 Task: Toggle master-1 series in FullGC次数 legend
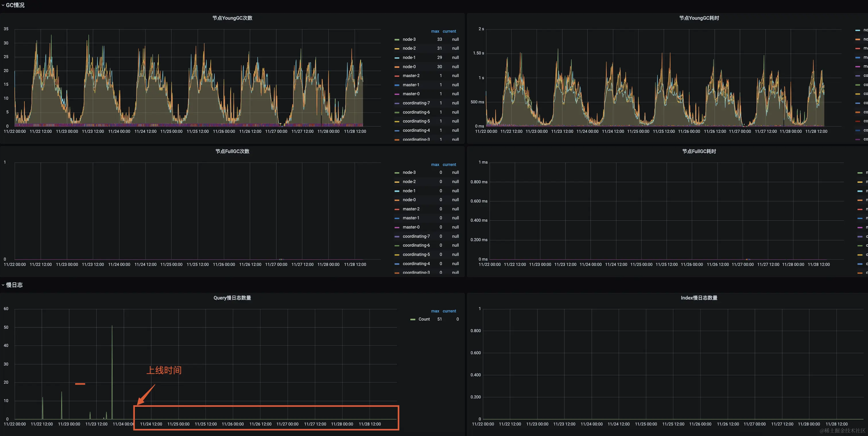411,218
